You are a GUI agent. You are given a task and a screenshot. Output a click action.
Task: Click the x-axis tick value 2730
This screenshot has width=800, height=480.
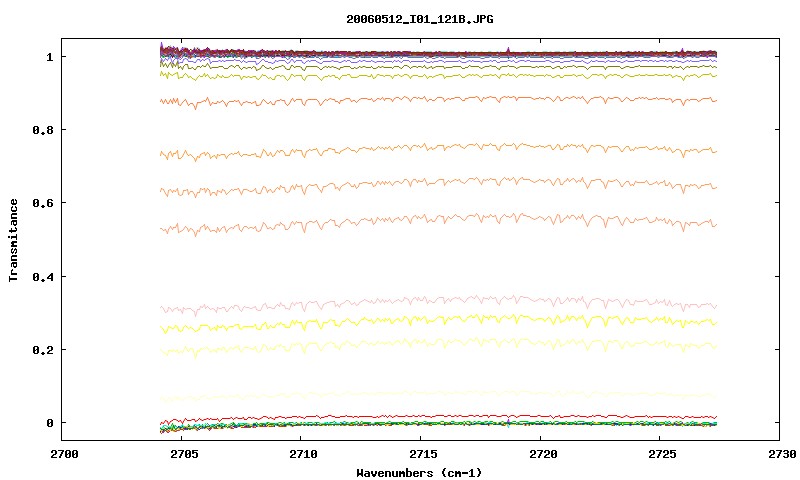[x=782, y=454]
